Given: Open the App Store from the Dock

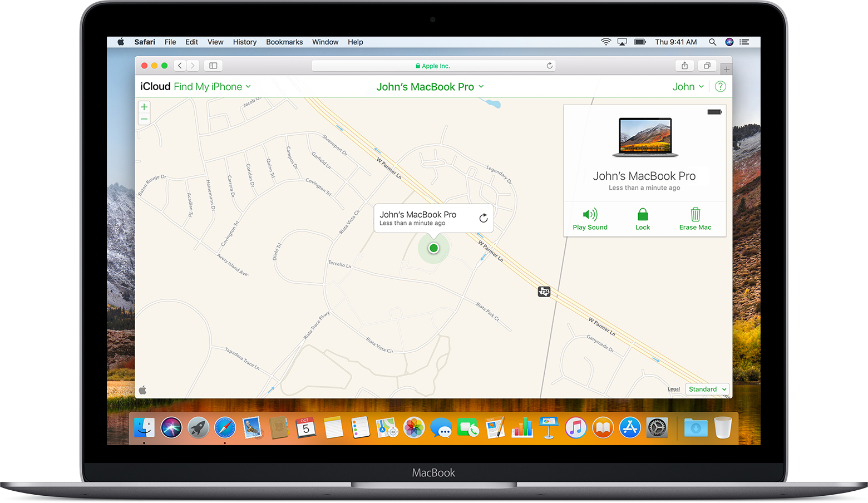Looking at the screenshot, I should (x=630, y=428).
